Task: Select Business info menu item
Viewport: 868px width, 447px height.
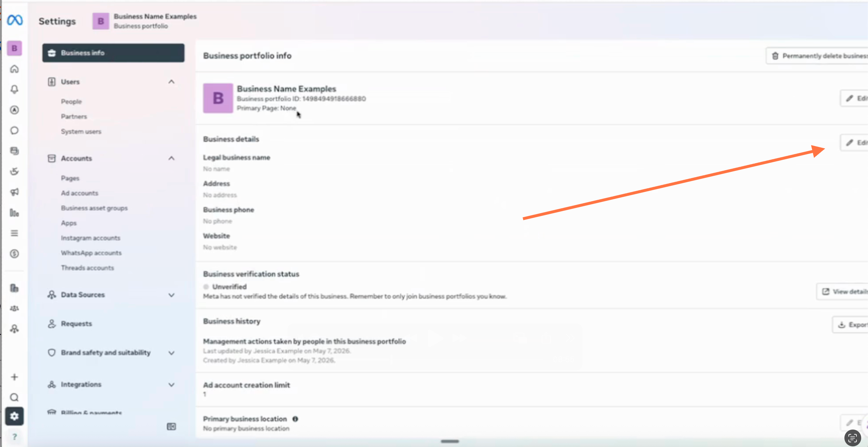Action: [113, 53]
